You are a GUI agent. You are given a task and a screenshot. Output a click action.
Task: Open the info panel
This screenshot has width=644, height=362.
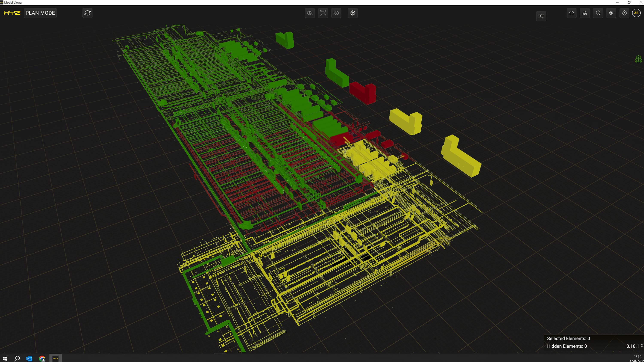click(598, 13)
